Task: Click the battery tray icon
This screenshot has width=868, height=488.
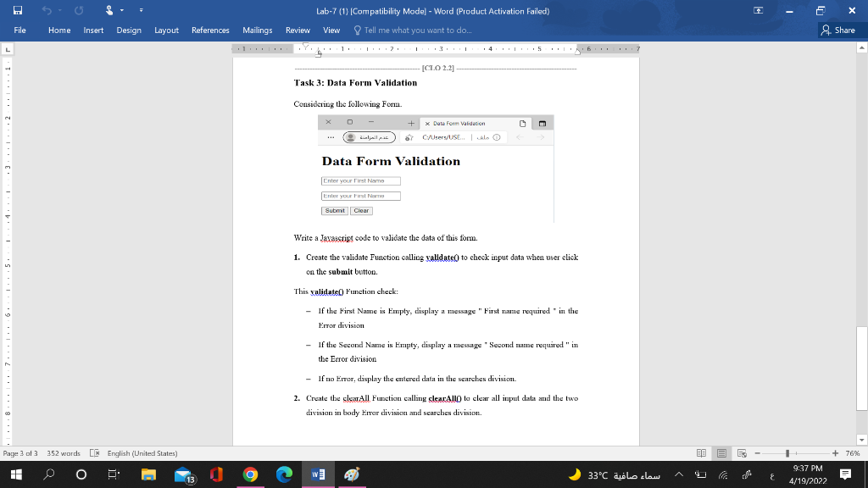Action: 701,474
